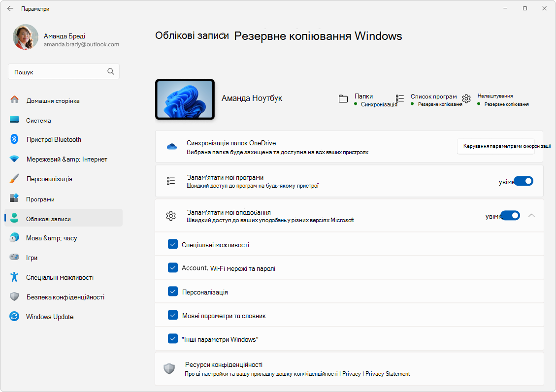Click the Папки folder icon
Image resolution: width=556 pixels, height=392 pixels.
[x=343, y=99]
